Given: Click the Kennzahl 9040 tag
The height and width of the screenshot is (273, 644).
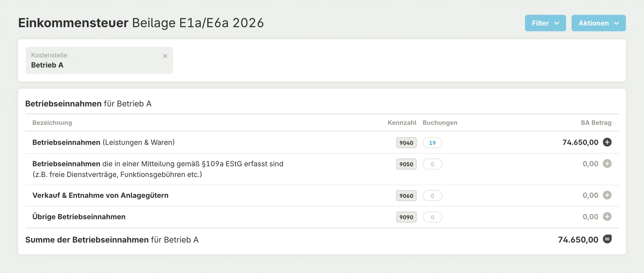Looking at the screenshot, I should (406, 143).
